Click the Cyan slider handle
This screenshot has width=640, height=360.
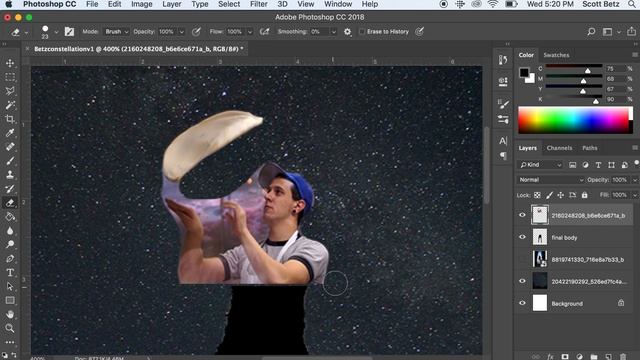pyautogui.click(x=587, y=71)
